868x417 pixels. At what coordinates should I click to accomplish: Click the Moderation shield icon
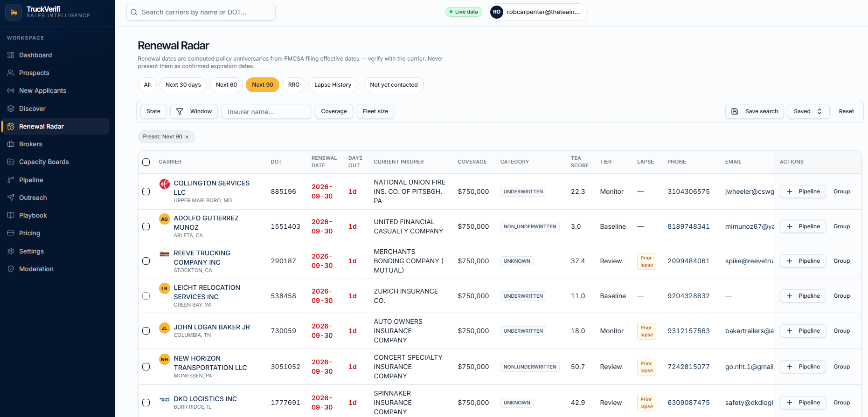[x=11, y=269]
